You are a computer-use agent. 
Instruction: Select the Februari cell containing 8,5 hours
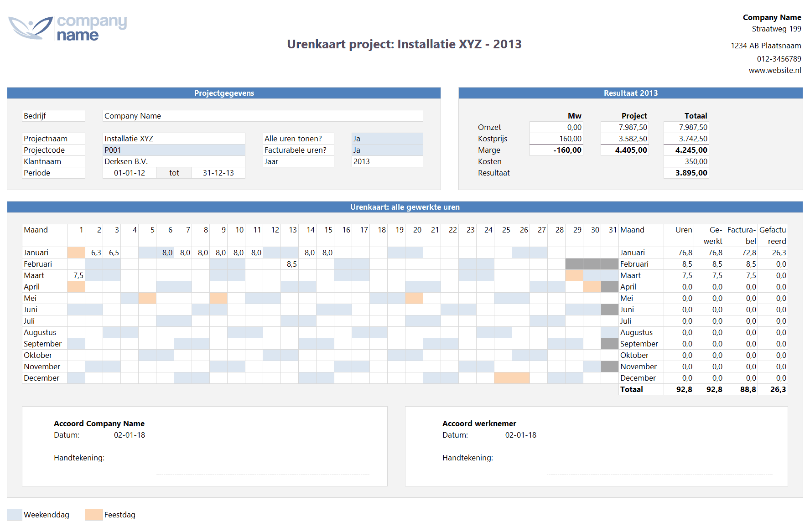tap(290, 264)
